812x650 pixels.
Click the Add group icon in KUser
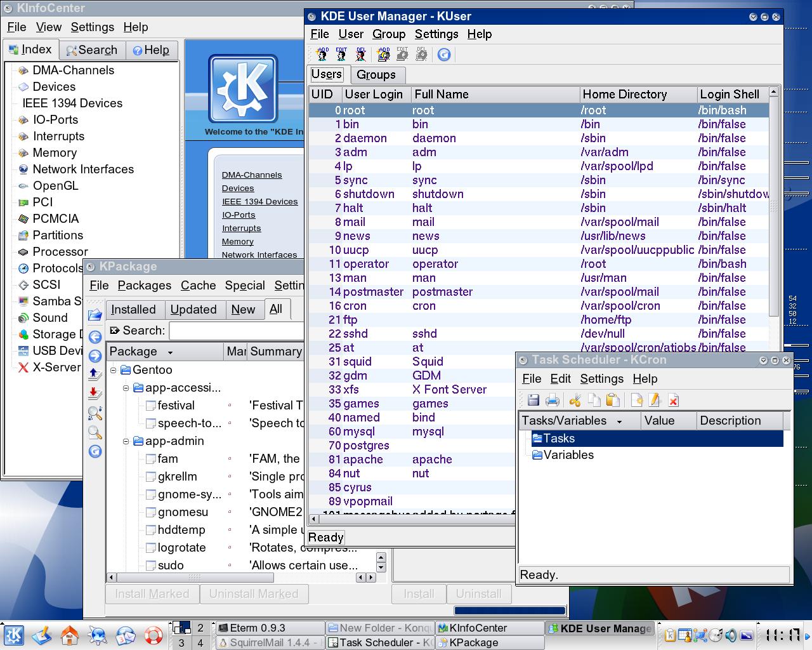[383, 55]
